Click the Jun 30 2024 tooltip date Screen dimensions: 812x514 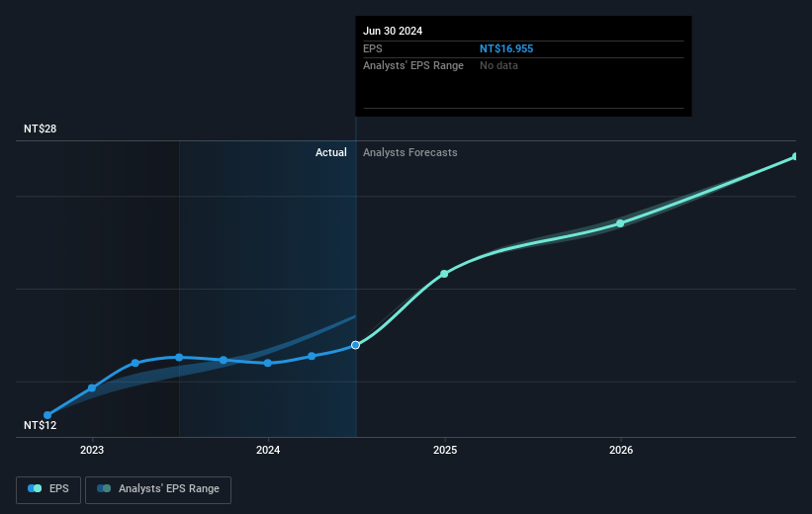[x=393, y=31]
